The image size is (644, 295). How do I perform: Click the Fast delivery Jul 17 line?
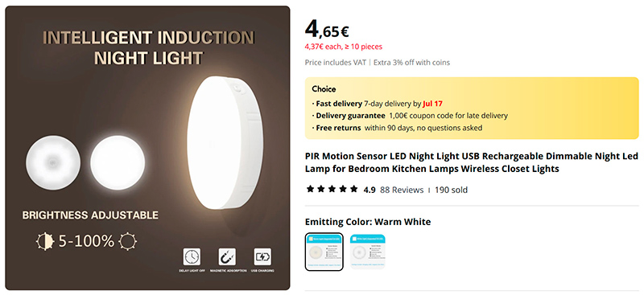point(377,104)
